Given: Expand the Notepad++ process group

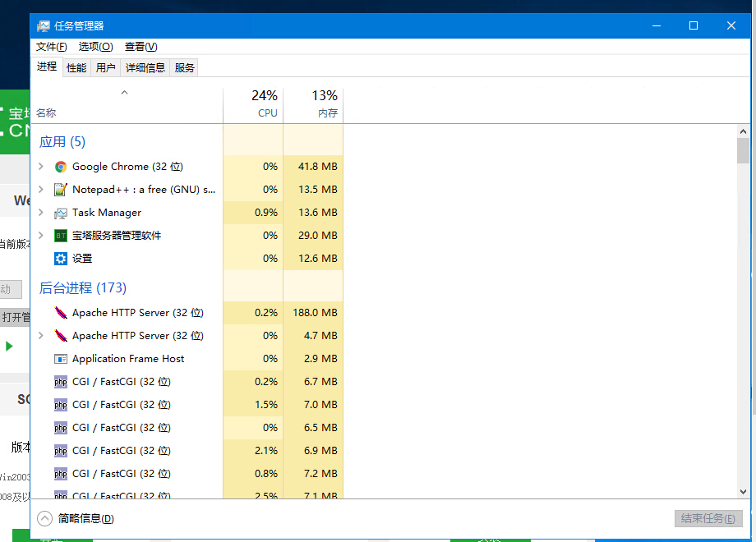Looking at the screenshot, I should click(x=41, y=190).
